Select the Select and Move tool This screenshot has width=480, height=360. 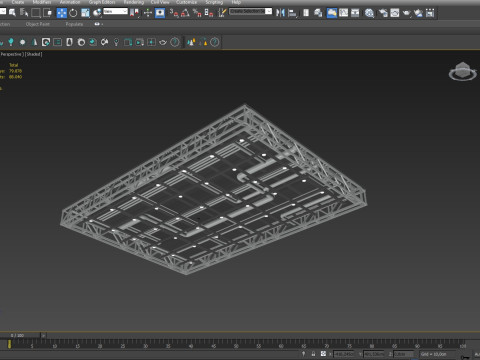62,13
